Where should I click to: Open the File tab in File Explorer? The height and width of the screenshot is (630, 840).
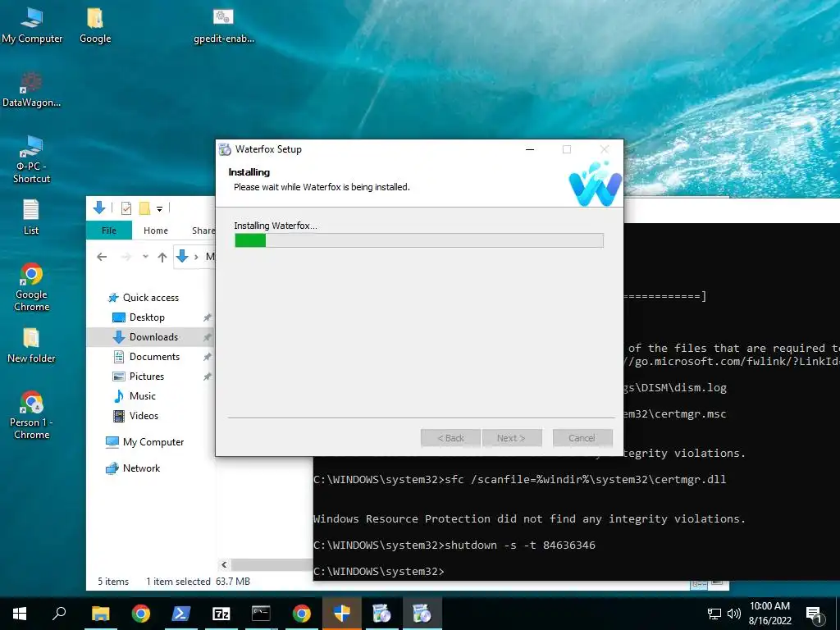109,231
